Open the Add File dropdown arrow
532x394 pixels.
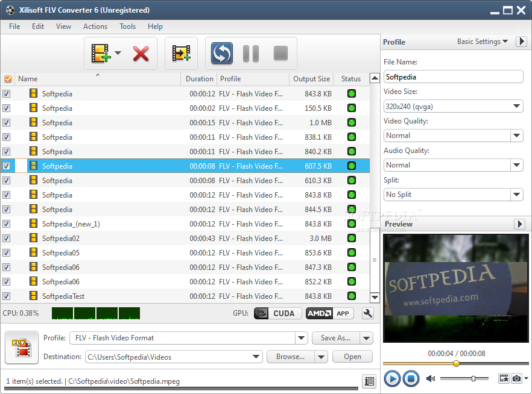[x=118, y=53]
